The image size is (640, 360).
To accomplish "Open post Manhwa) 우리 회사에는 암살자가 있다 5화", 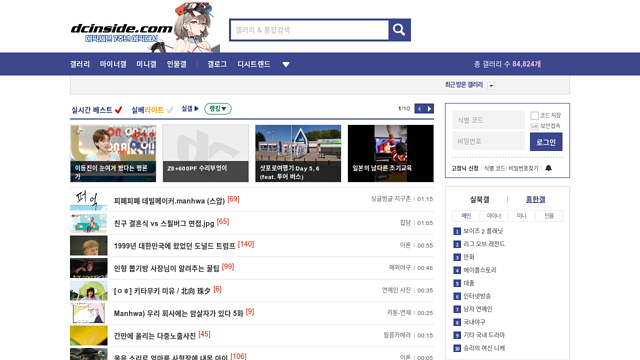I will 178,313.
